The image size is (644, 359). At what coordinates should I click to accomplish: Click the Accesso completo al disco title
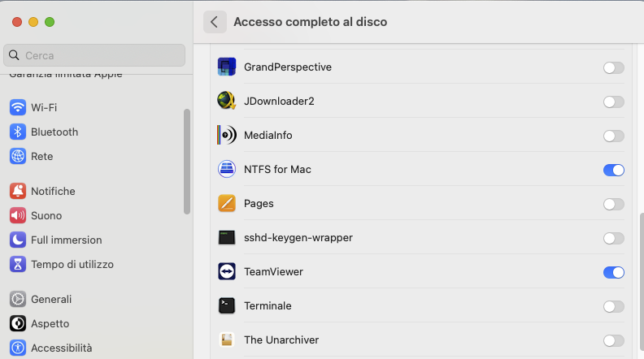coord(310,22)
